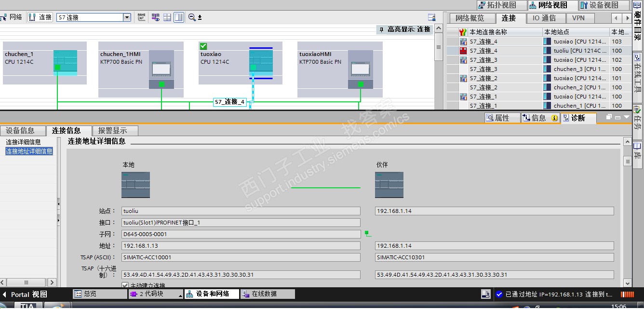Click the zoom magnifier icon
Viewport: 644px width, 309px height.
tap(192, 17)
